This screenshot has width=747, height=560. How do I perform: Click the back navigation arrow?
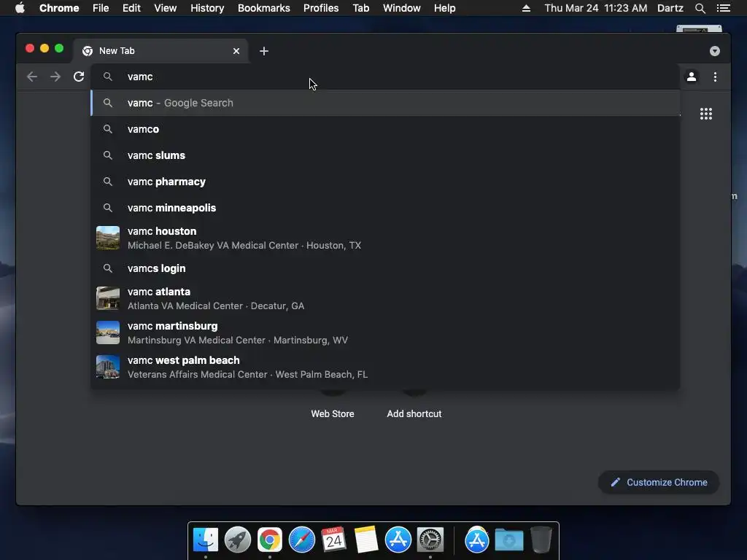point(32,77)
